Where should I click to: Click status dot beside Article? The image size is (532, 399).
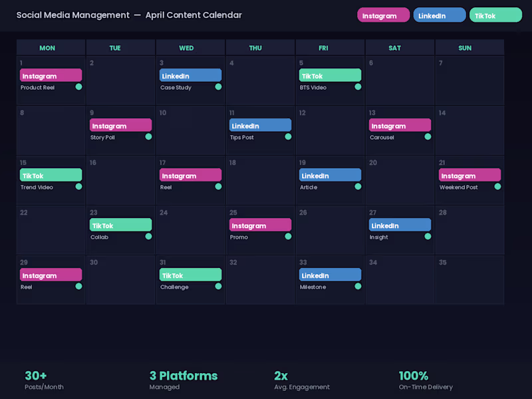(x=358, y=187)
